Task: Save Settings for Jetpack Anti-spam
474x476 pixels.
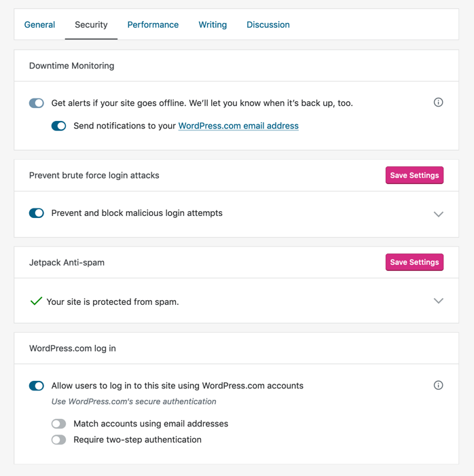Action: (414, 262)
